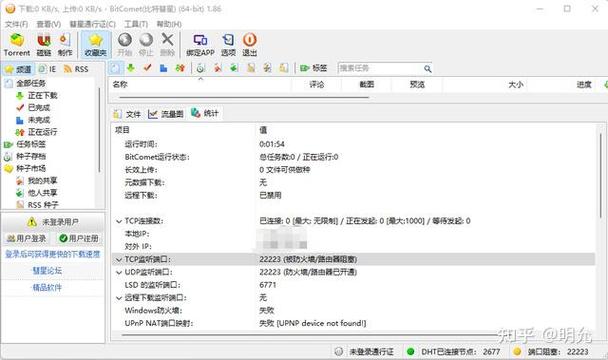This screenshot has width=608, height=360.
Task: Open the 工具(T) menu
Action: point(136,24)
